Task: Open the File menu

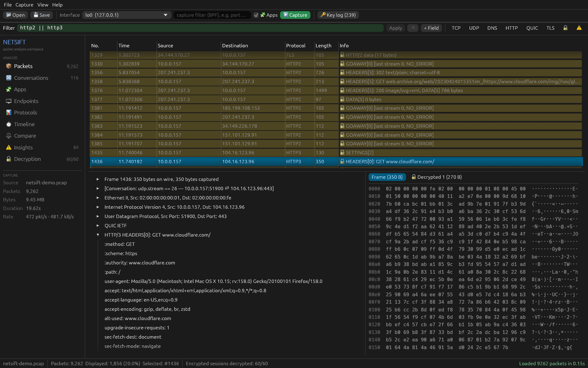Action: pyautogui.click(x=8, y=5)
